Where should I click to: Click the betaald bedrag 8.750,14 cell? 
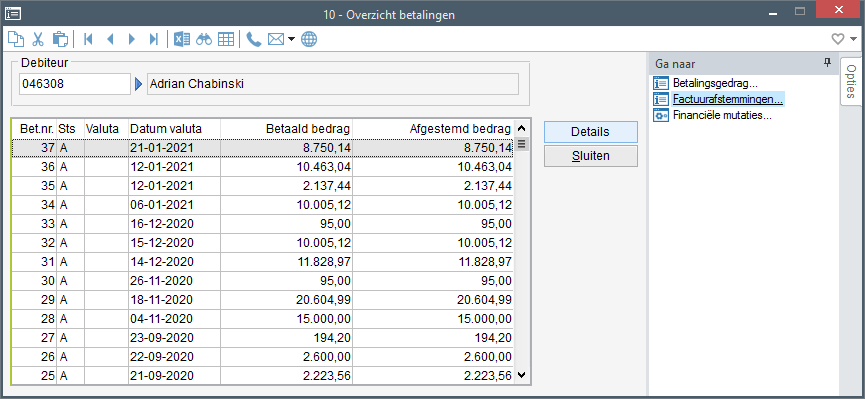[x=286, y=148]
